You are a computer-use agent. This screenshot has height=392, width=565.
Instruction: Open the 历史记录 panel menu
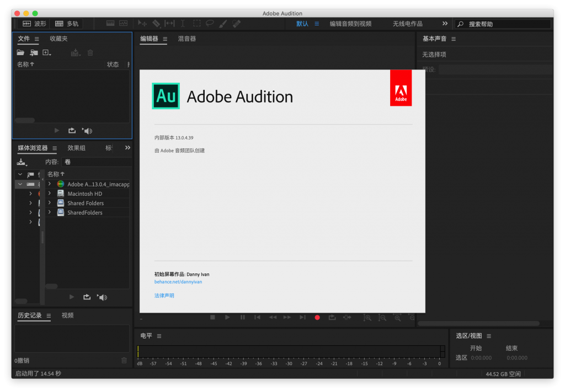pyautogui.click(x=49, y=316)
